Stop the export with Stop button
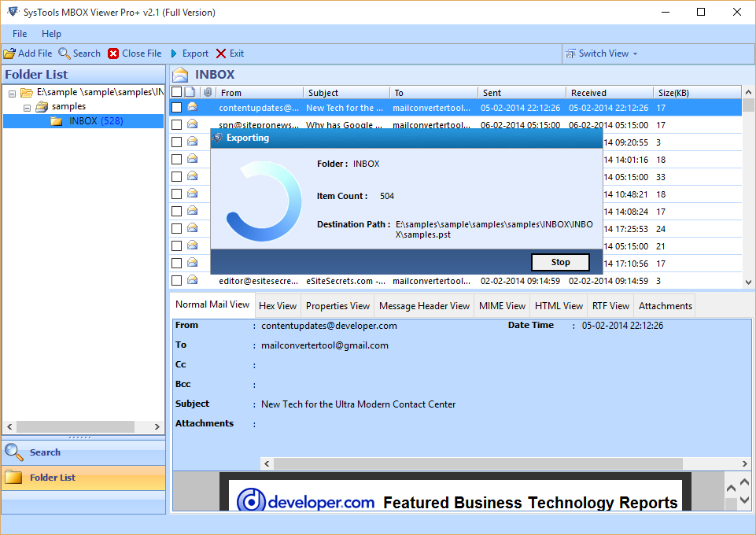Image resolution: width=756 pixels, height=535 pixels. [x=560, y=262]
